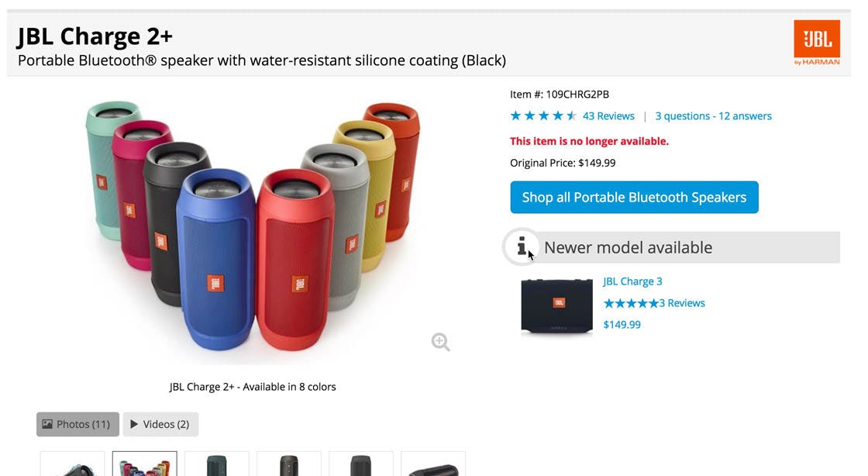
Task: Click the info icon beside Newer model available
Action: [x=522, y=247]
